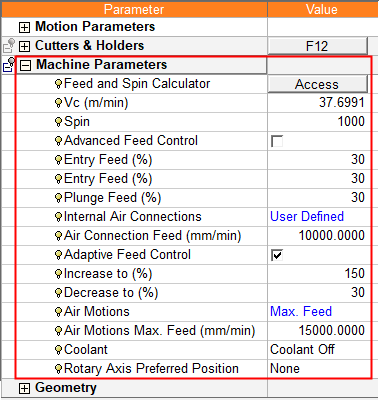Expand the Geometry section
The width and height of the screenshot is (379, 400).
tap(24, 388)
